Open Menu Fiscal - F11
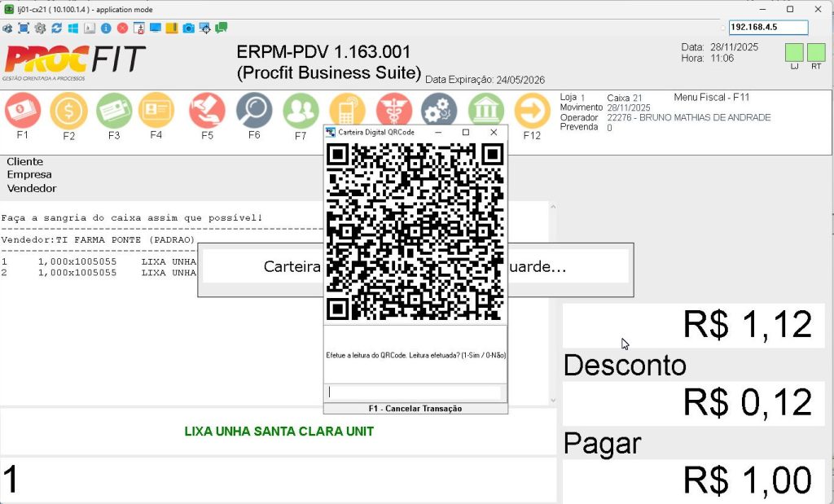 point(711,97)
